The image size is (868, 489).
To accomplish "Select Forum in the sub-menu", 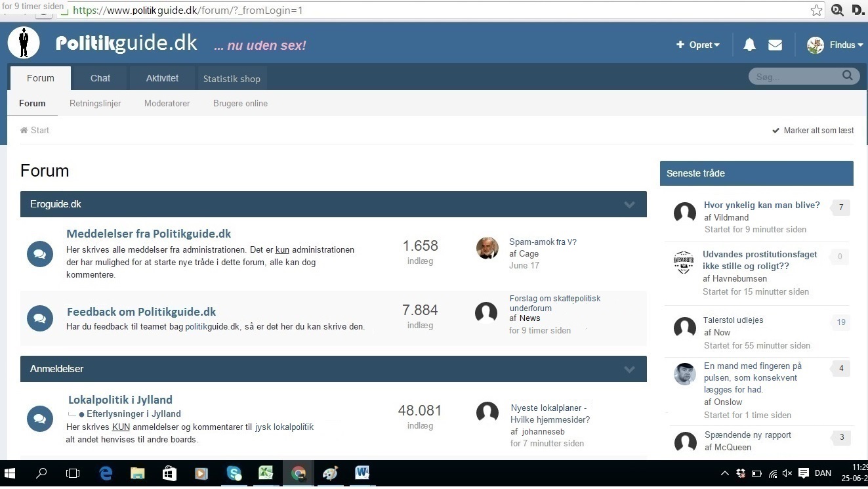I will [x=32, y=103].
